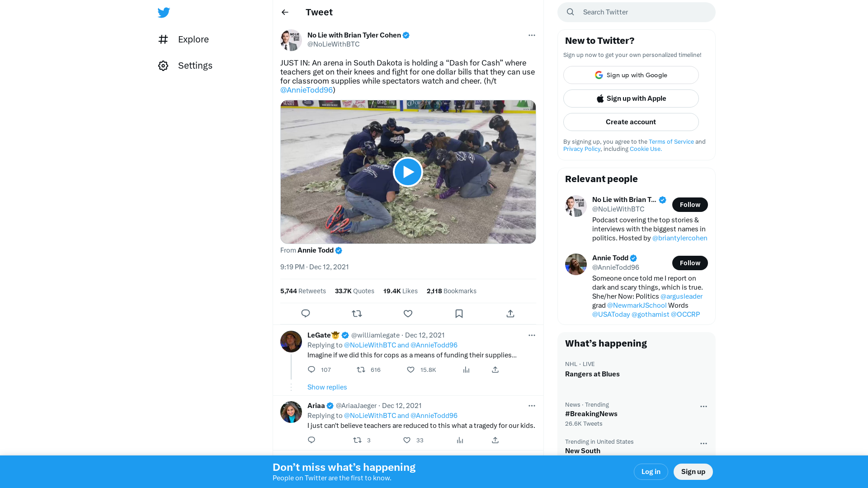868x488 pixels.
Task: Open more options for New South trend
Action: pyautogui.click(x=703, y=444)
